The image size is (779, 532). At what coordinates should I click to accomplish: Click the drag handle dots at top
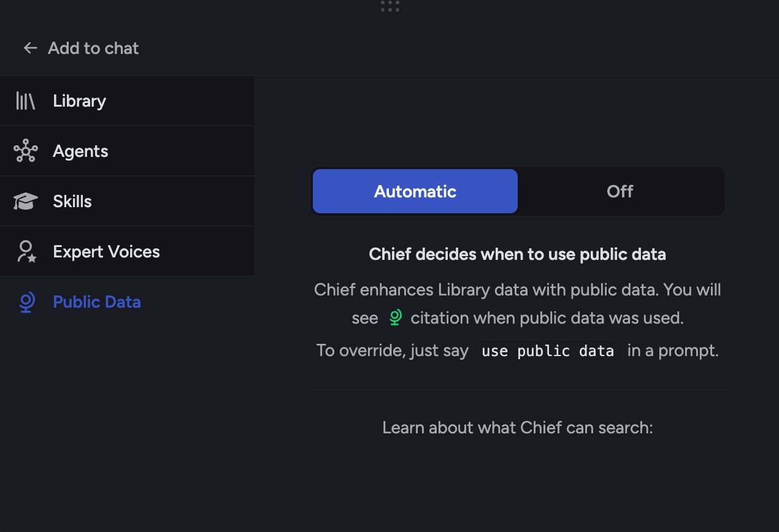click(x=389, y=6)
